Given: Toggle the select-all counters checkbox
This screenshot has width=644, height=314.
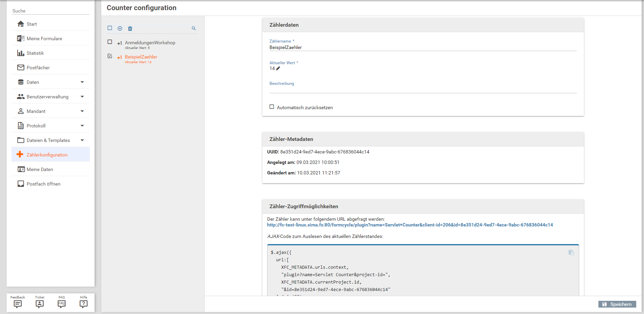Looking at the screenshot, I should (110, 28).
